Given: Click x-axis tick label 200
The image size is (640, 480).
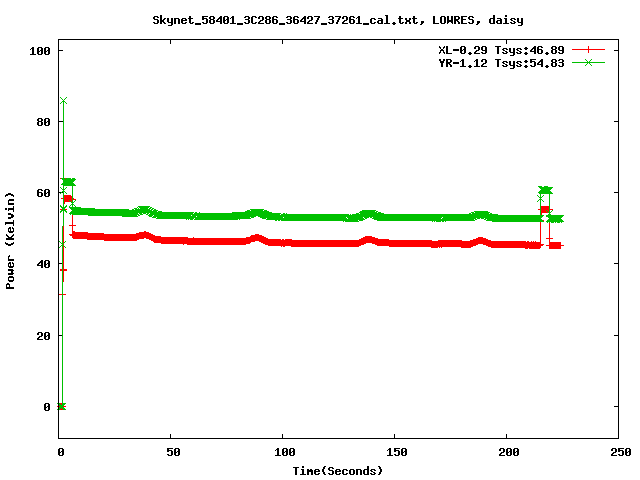Looking at the screenshot, I should coord(509,452).
